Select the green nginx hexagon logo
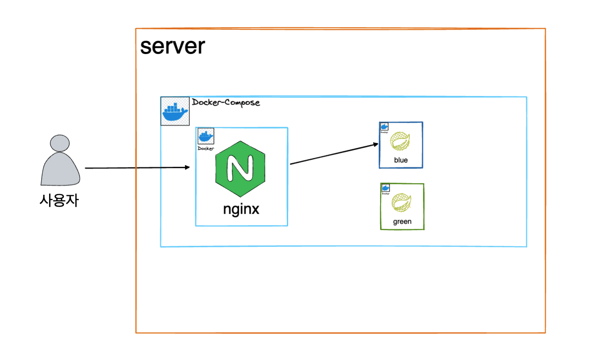Image resolution: width=597 pixels, height=364 pixels. 240,169
